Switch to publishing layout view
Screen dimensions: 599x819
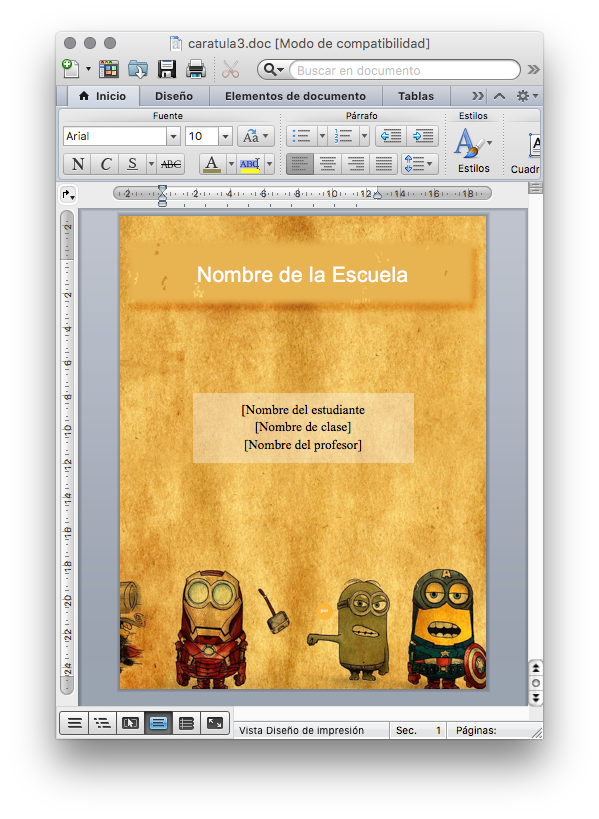130,723
